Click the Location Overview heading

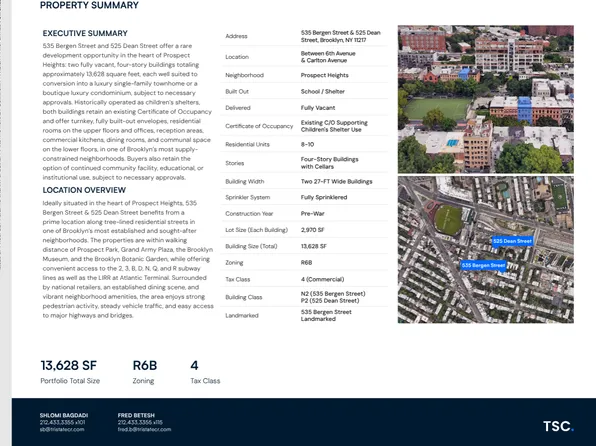pos(84,190)
